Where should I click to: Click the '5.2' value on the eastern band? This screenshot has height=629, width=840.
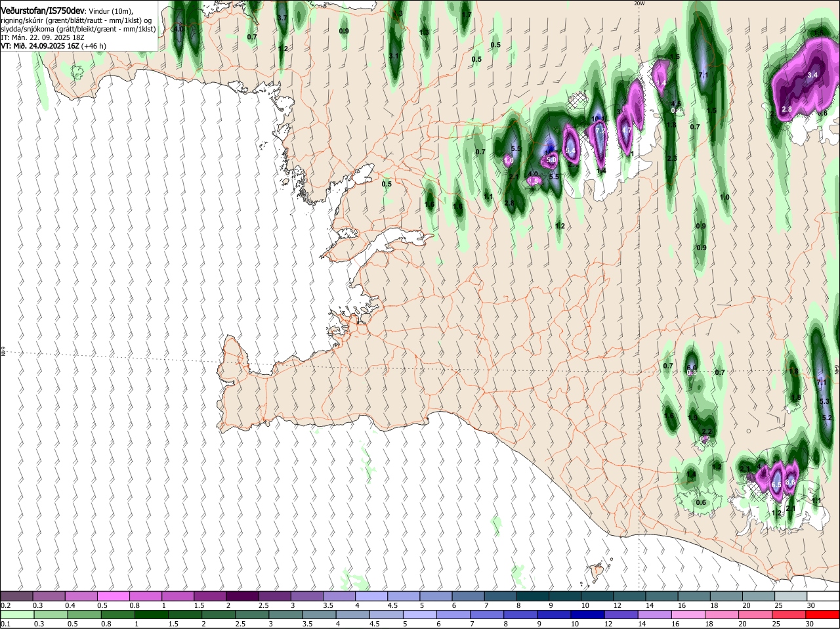(826, 418)
